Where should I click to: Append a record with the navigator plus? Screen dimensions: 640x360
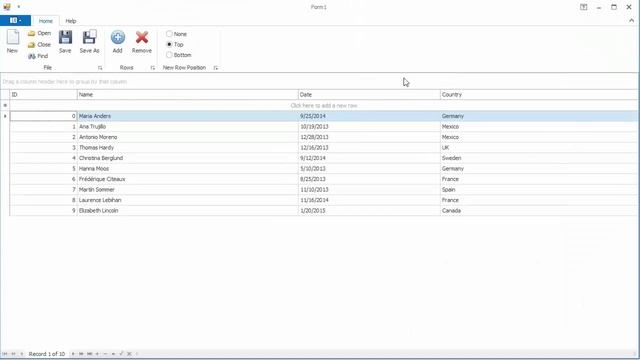pos(97,354)
